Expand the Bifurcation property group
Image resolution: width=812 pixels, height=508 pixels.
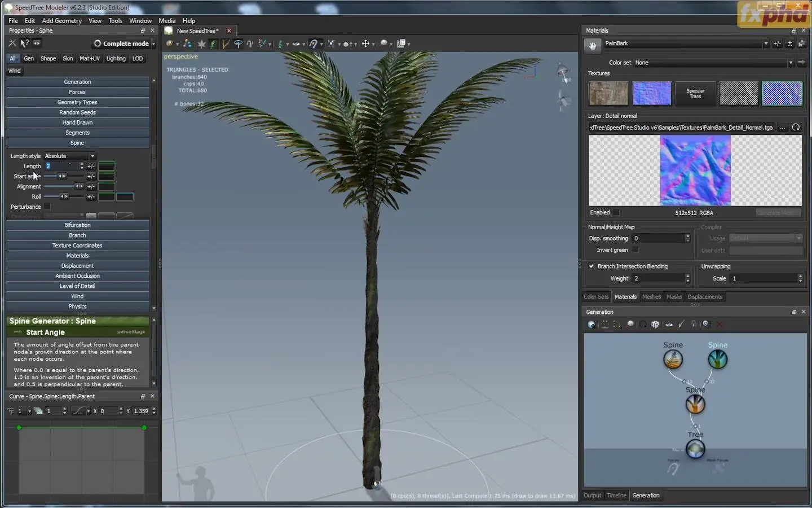77,225
